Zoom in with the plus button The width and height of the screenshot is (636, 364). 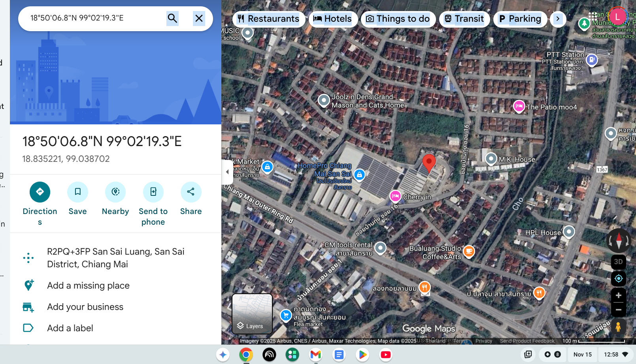(x=619, y=296)
